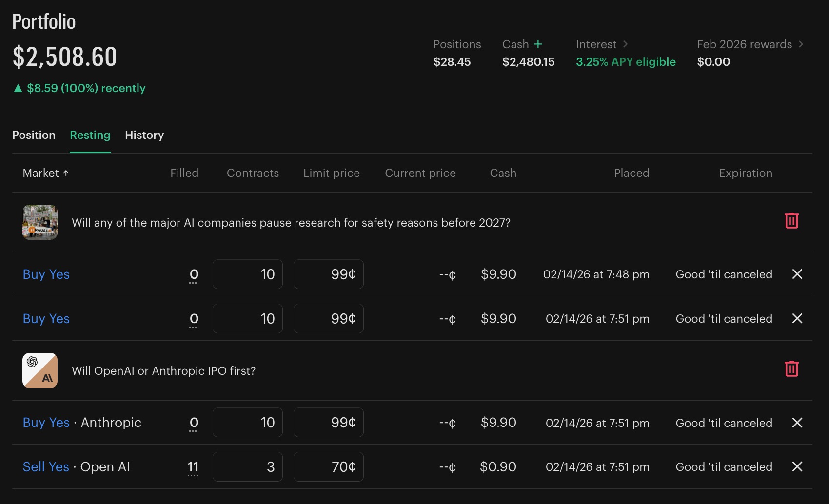This screenshot has width=829, height=504.
Task: Sort by the Market column header
Action: click(x=46, y=173)
